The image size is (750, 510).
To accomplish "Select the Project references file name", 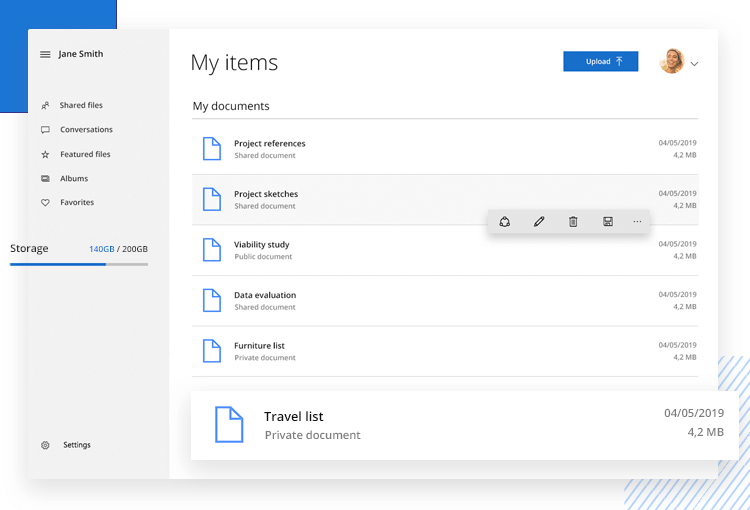I will [x=269, y=144].
